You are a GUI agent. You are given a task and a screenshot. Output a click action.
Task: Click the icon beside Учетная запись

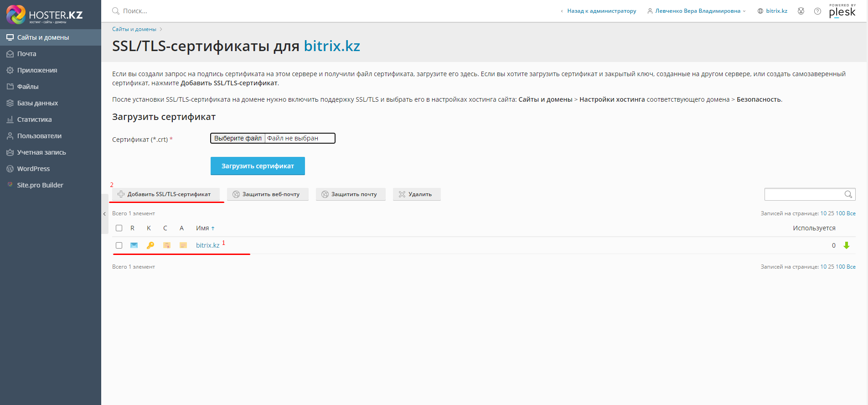point(10,152)
